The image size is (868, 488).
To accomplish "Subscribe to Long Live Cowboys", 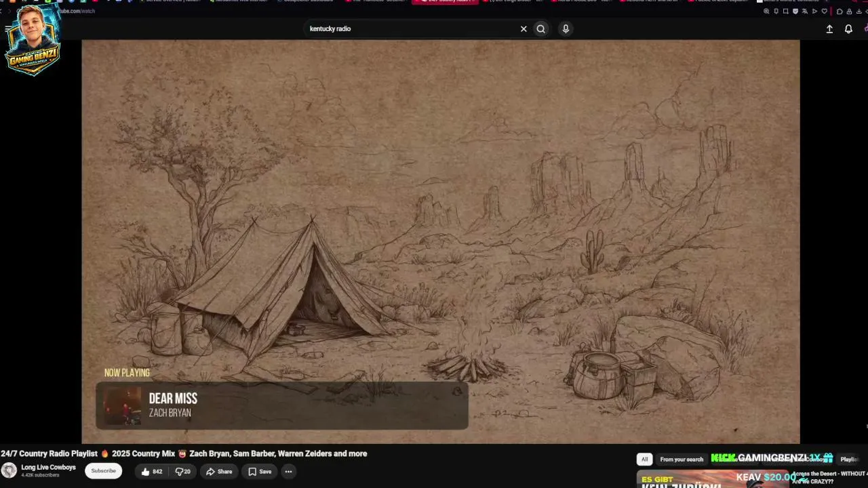I will pos(104,471).
